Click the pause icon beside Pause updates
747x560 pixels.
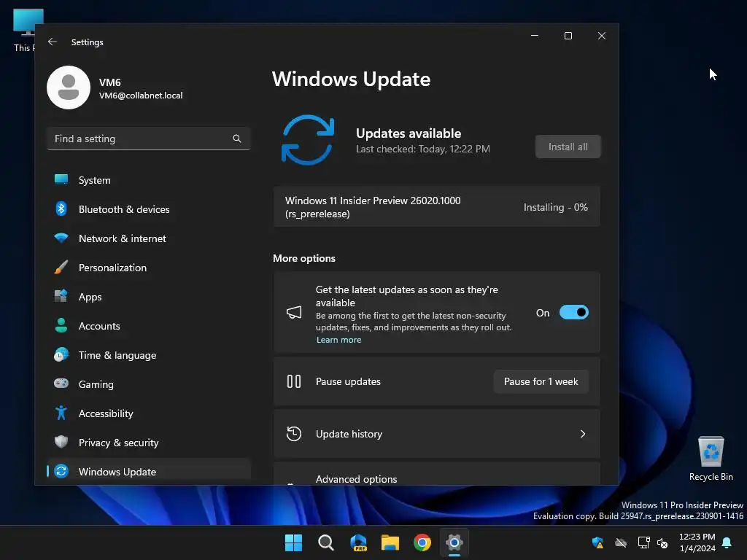tap(294, 381)
